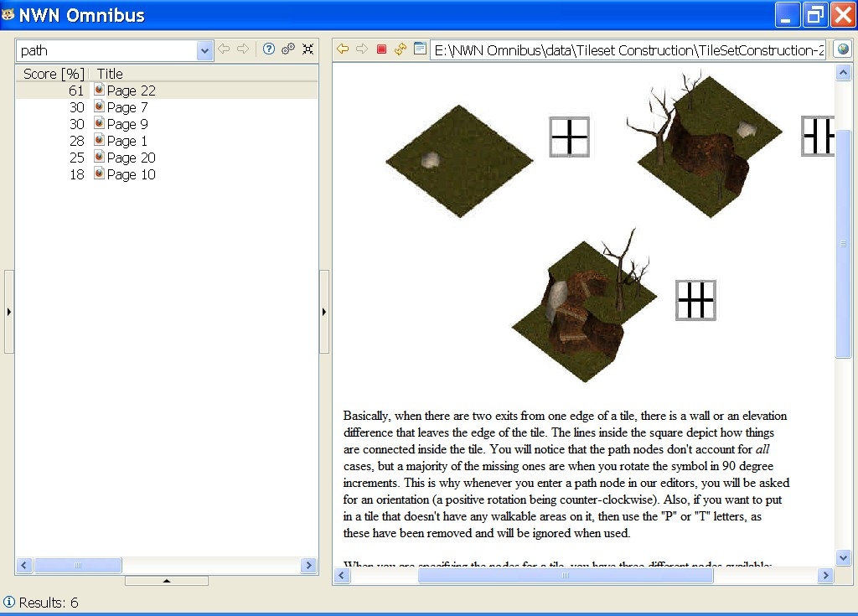Expand the bottom panel up arrow handle

pos(166,580)
